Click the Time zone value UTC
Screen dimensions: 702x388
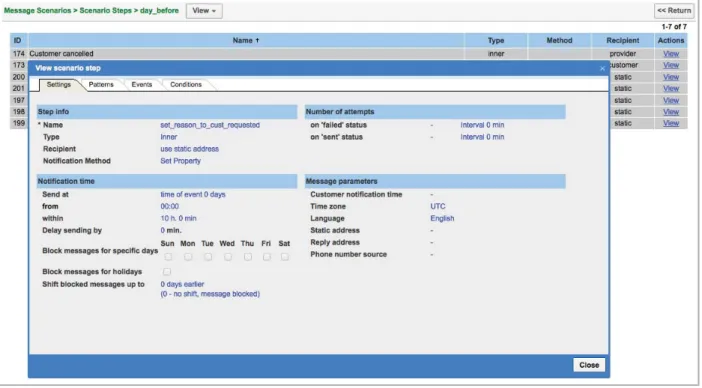(x=438, y=207)
